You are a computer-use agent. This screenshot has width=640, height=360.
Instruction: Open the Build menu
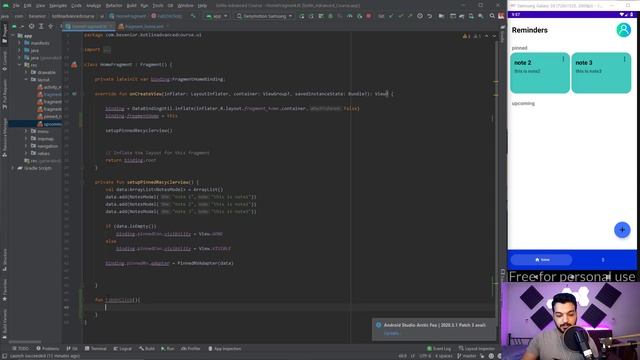pyautogui.click(x=131, y=6)
